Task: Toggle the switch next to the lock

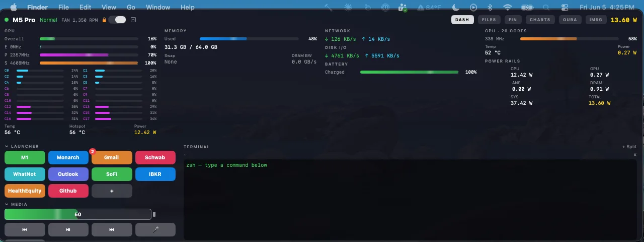Action: pos(117,20)
